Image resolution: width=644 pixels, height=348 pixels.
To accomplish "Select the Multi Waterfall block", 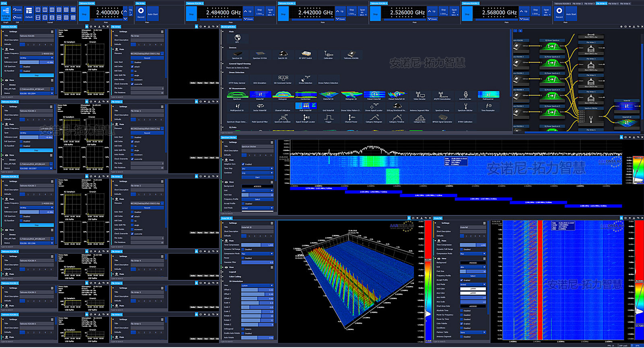I will [x=305, y=107].
